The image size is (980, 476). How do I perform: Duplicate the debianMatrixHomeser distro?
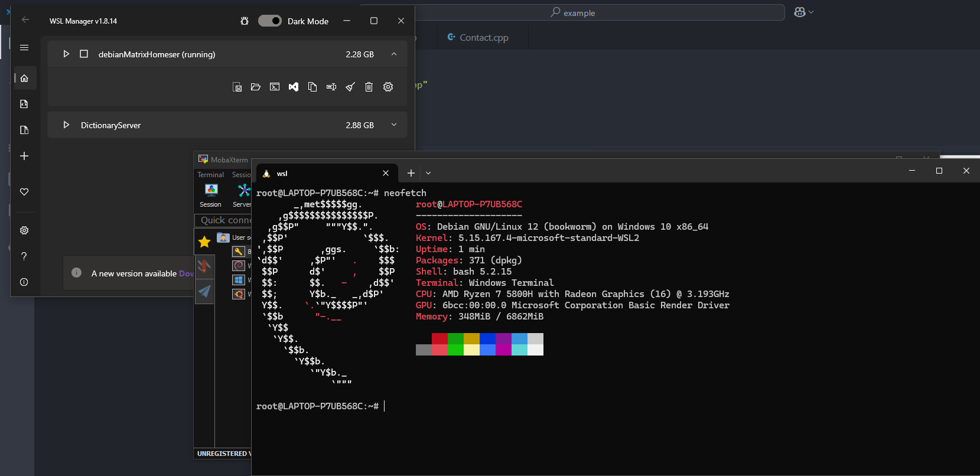tap(312, 87)
